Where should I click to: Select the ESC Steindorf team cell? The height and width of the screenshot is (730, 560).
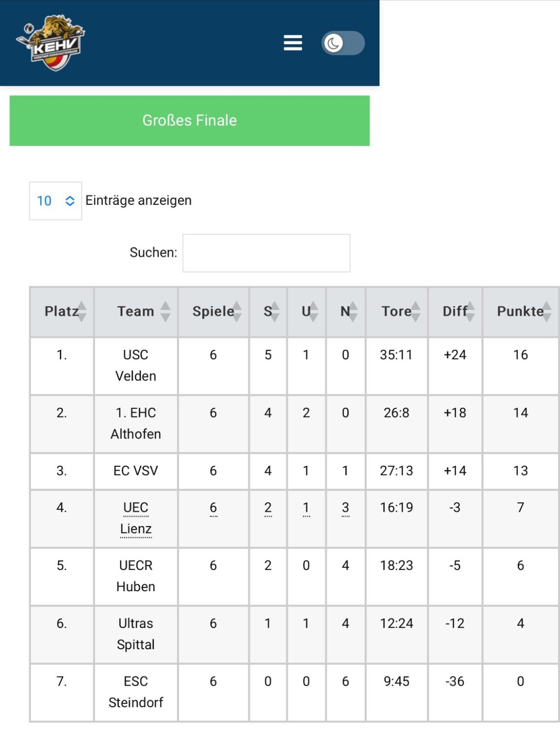(x=136, y=692)
